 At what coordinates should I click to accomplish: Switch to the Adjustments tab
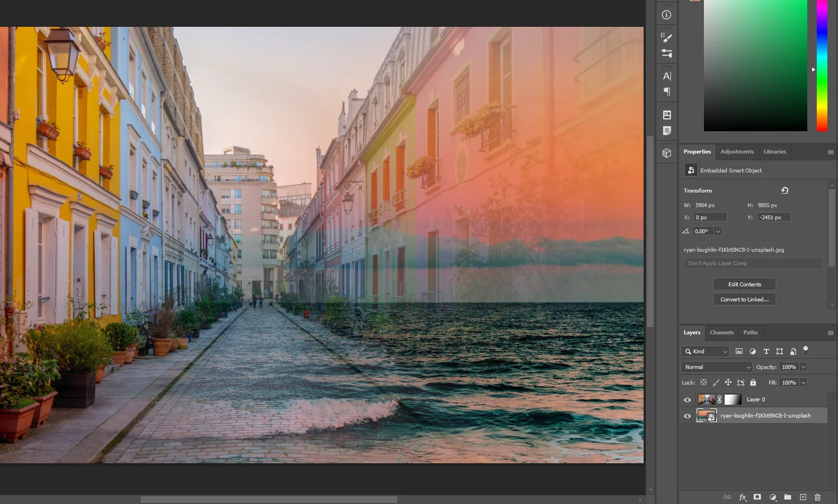click(x=737, y=152)
